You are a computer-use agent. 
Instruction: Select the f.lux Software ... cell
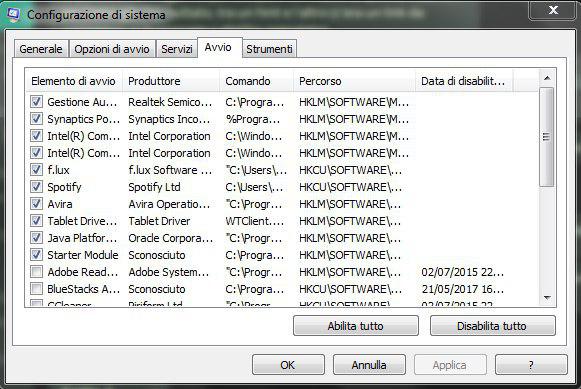170,170
